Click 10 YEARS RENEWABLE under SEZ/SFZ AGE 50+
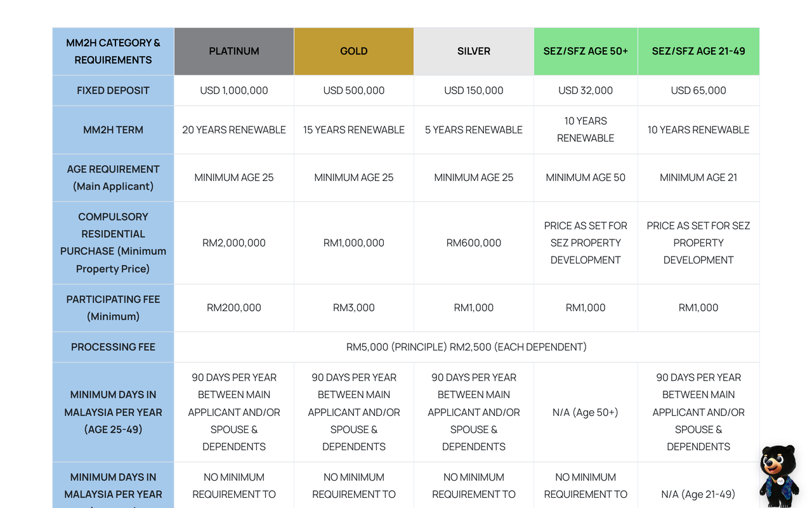 (586, 130)
